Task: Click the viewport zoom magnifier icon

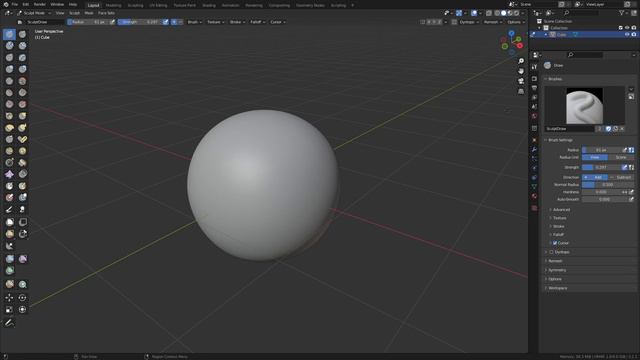Action: (x=521, y=61)
